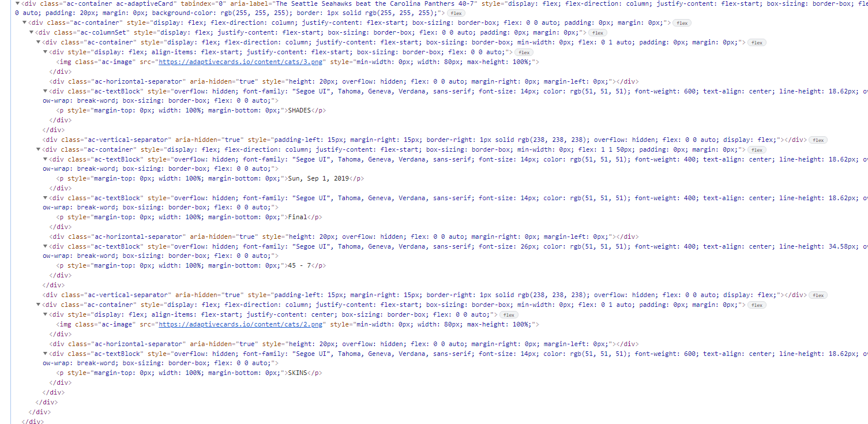Click the ac-horizontal-separator line above 45 - 7 block

coord(344,237)
